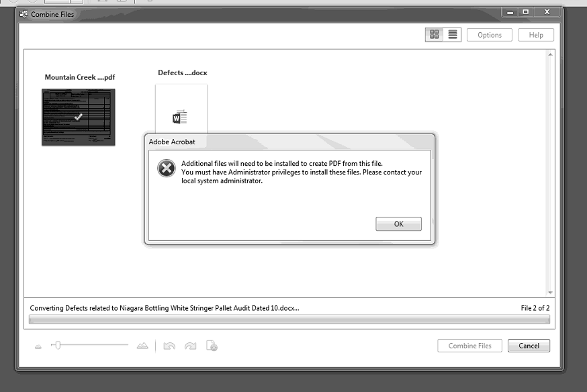Open Help for combining files

(535, 34)
